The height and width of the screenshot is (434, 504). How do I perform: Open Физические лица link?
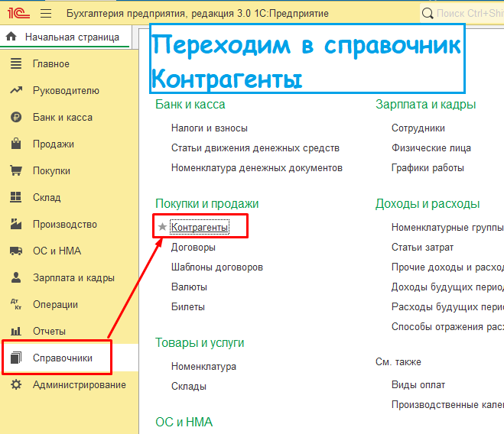[431, 148]
